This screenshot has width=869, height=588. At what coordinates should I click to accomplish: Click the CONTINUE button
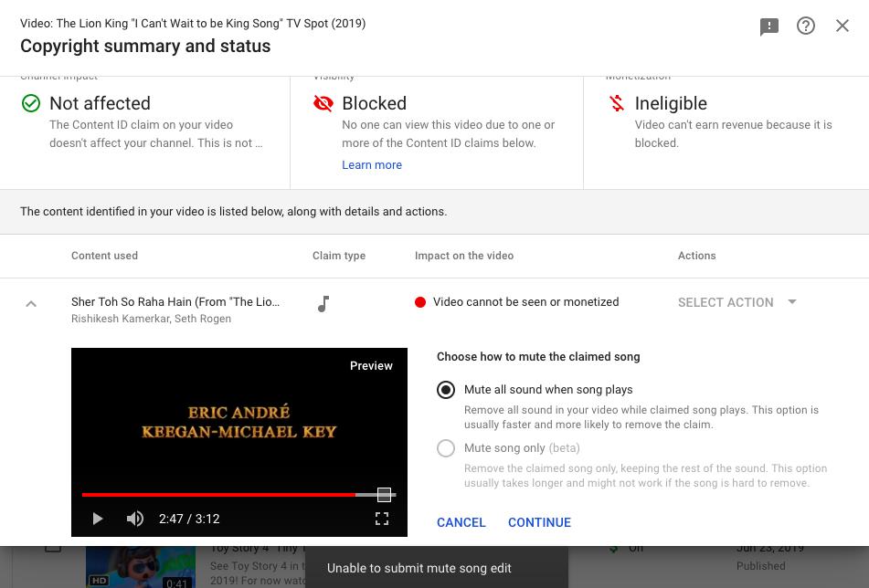click(x=539, y=522)
